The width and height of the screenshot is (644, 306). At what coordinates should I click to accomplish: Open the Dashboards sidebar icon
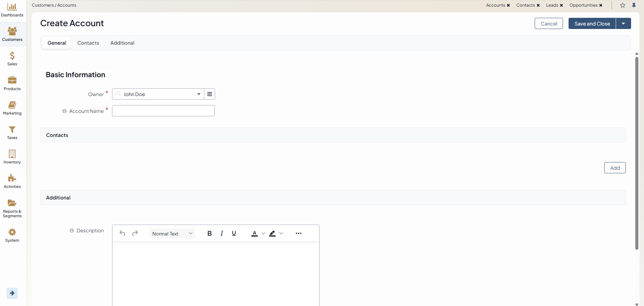point(12,7)
